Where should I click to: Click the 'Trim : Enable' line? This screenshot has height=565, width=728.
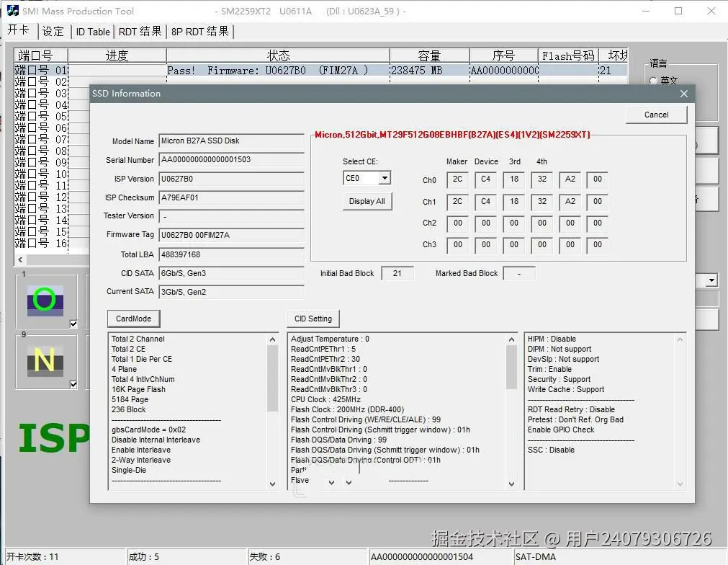(x=549, y=369)
